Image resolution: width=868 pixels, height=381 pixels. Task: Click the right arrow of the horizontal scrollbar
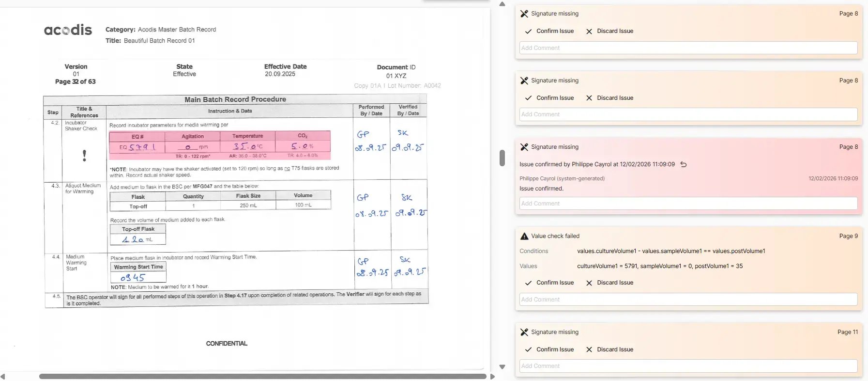pyautogui.click(x=492, y=376)
